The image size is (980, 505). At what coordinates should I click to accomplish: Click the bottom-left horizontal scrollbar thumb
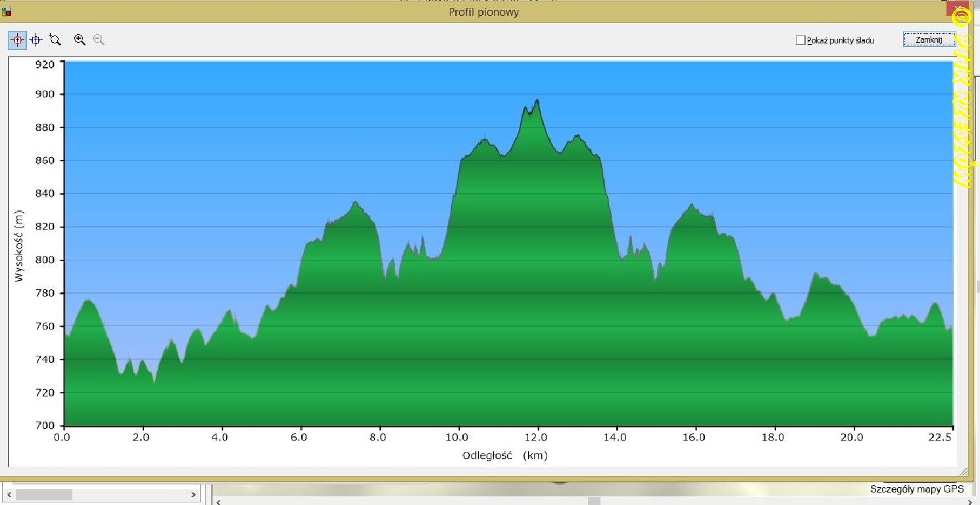45,494
